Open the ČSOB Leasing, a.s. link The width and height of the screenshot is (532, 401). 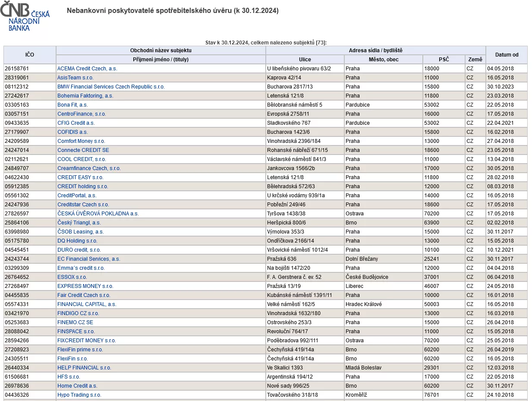click(81, 232)
